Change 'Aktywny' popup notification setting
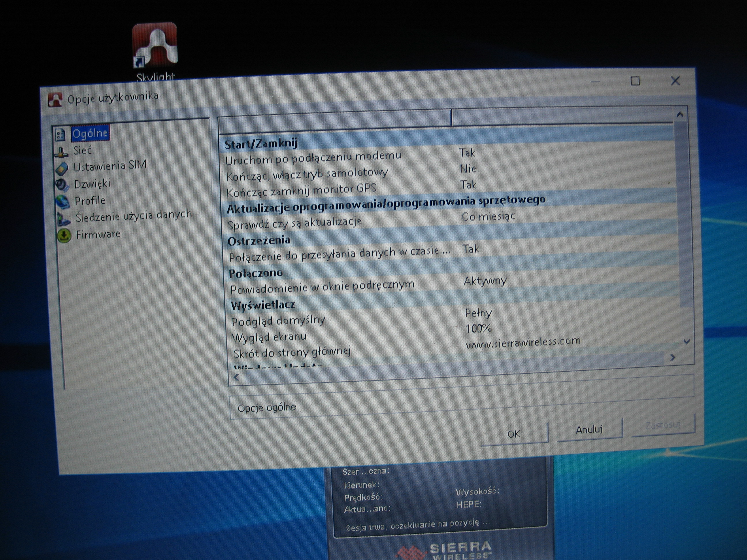 485,281
